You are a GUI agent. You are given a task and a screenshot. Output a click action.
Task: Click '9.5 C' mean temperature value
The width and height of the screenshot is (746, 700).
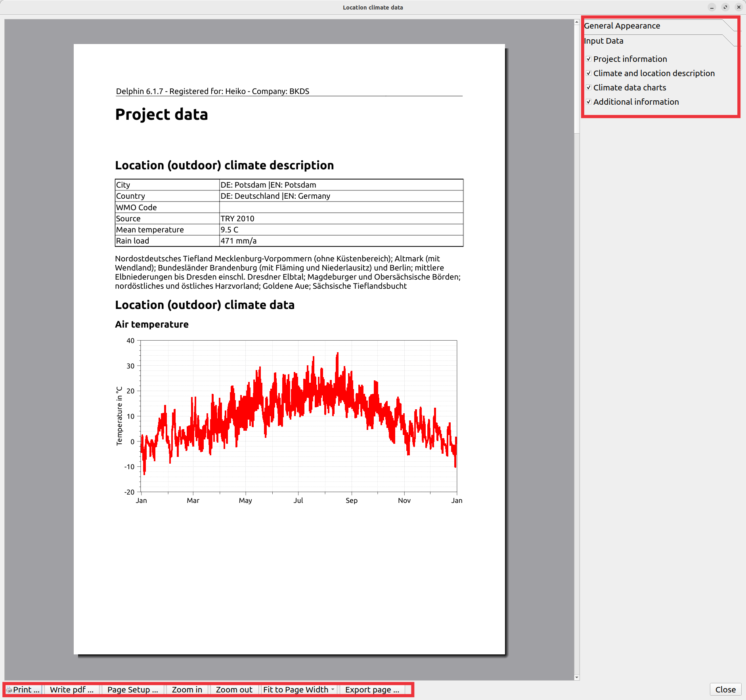230,230
